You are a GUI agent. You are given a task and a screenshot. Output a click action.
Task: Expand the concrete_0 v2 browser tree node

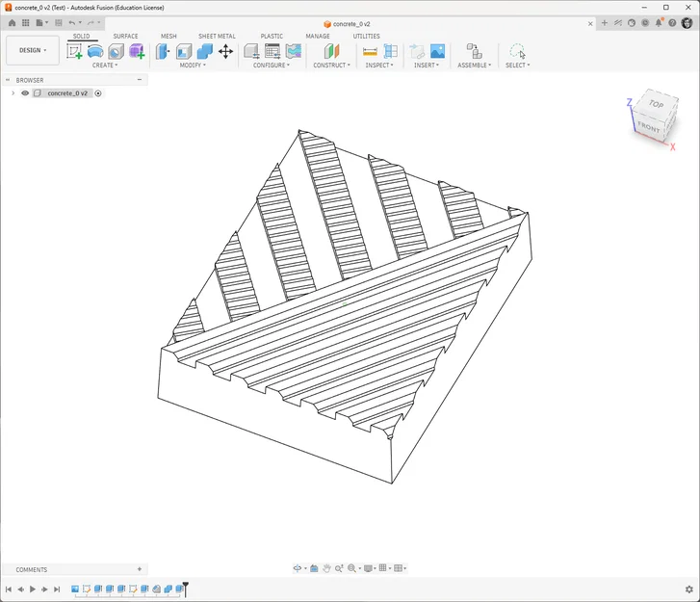13,92
